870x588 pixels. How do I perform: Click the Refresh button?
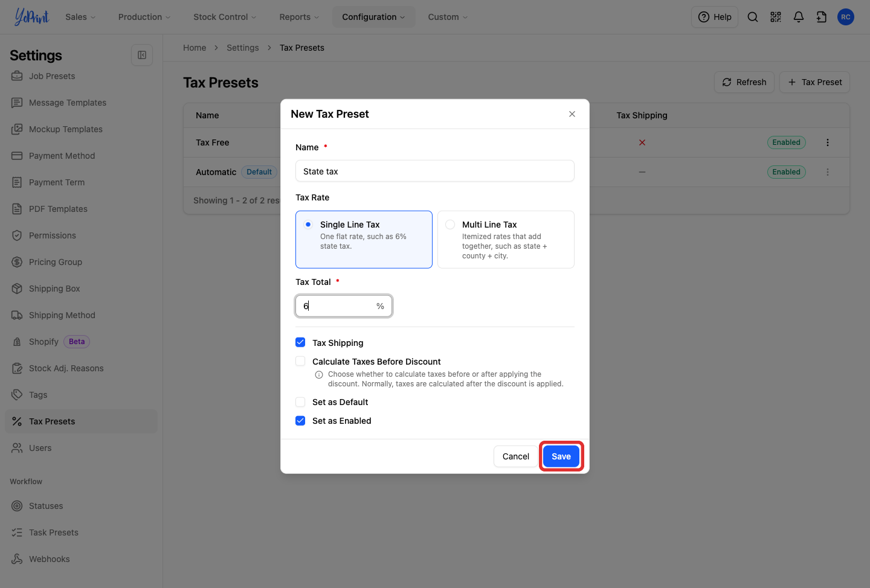[744, 82]
